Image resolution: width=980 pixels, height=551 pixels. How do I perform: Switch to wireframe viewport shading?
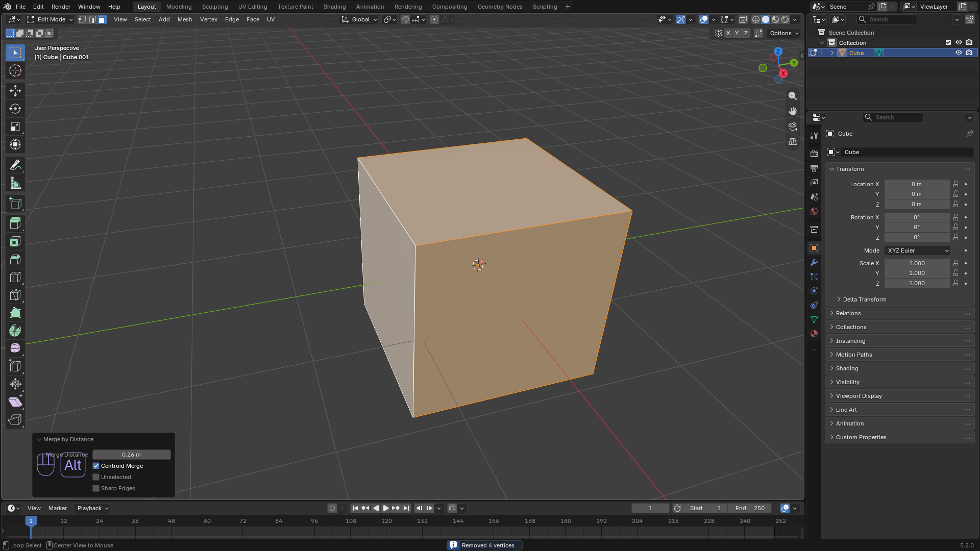tap(756, 19)
